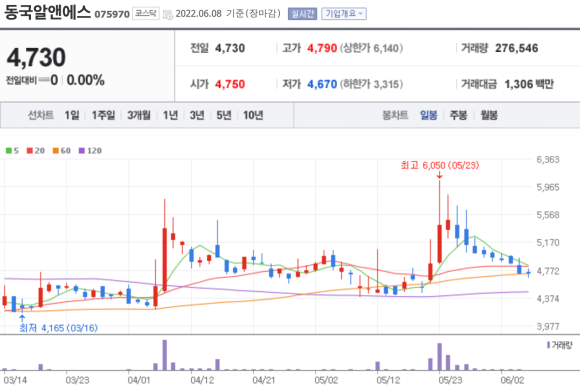The image size is (580, 391).
Task: Click the 5,170 price axis label
Action: [548, 243]
